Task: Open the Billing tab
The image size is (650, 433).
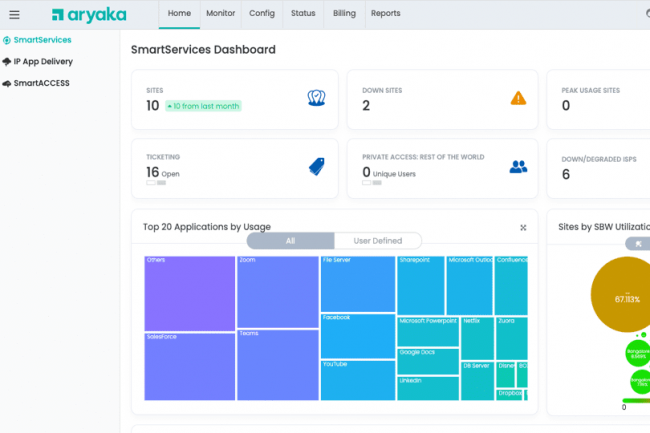Action: coord(344,14)
